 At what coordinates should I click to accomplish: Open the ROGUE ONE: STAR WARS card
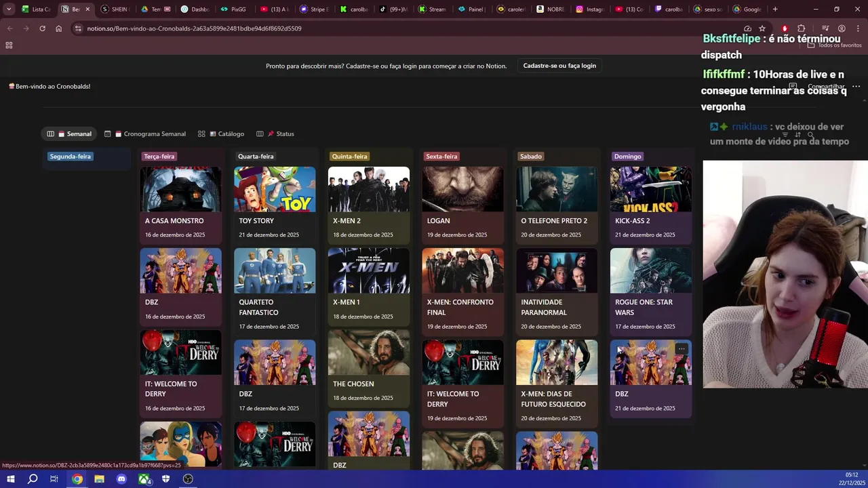point(651,292)
